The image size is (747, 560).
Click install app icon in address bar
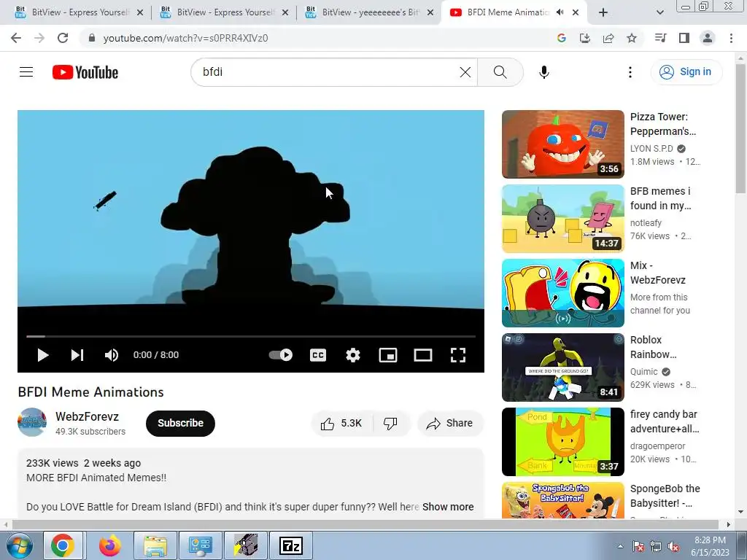[x=585, y=38]
